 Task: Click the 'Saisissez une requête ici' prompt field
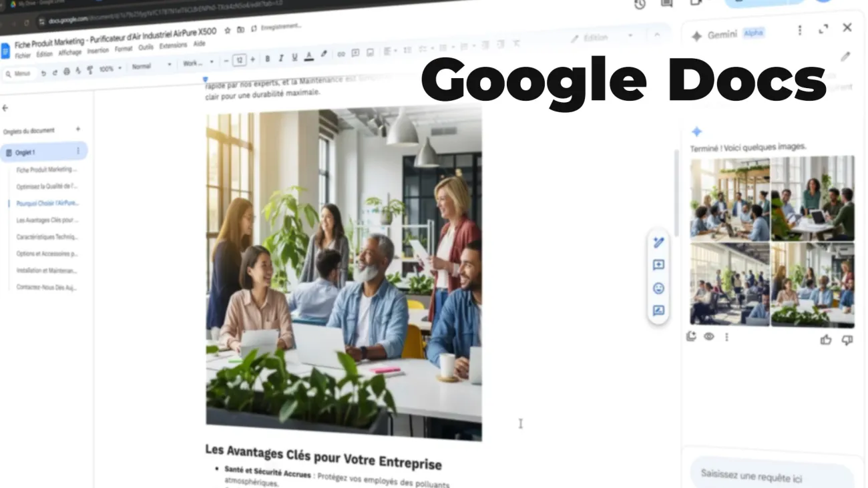click(x=771, y=476)
